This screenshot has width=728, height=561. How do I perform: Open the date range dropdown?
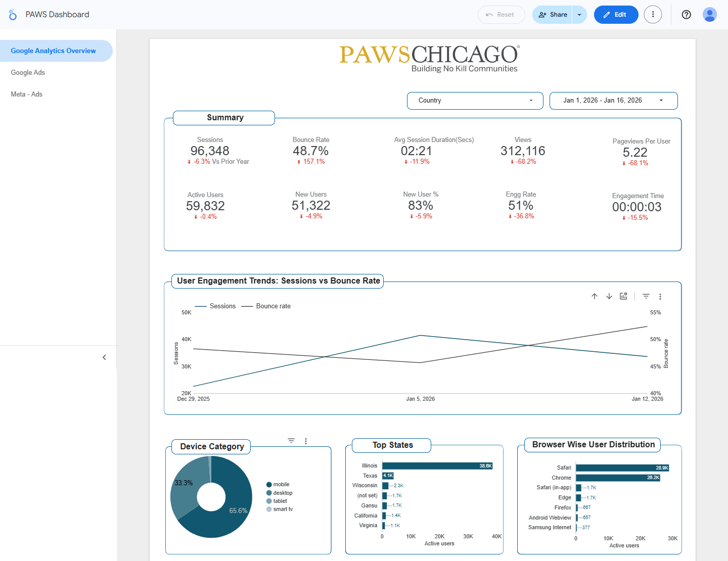click(x=613, y=101)
